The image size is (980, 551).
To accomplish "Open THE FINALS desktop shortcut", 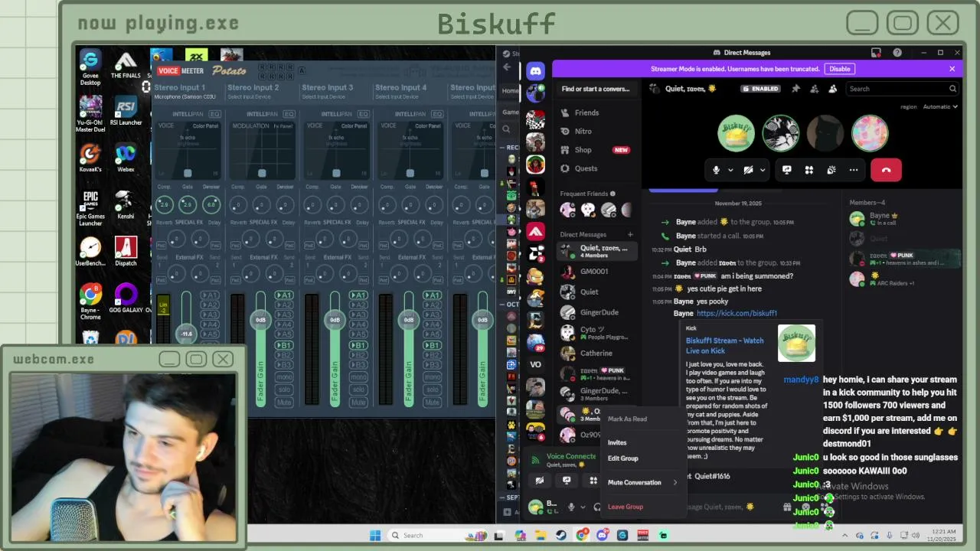I will [126, 64].
